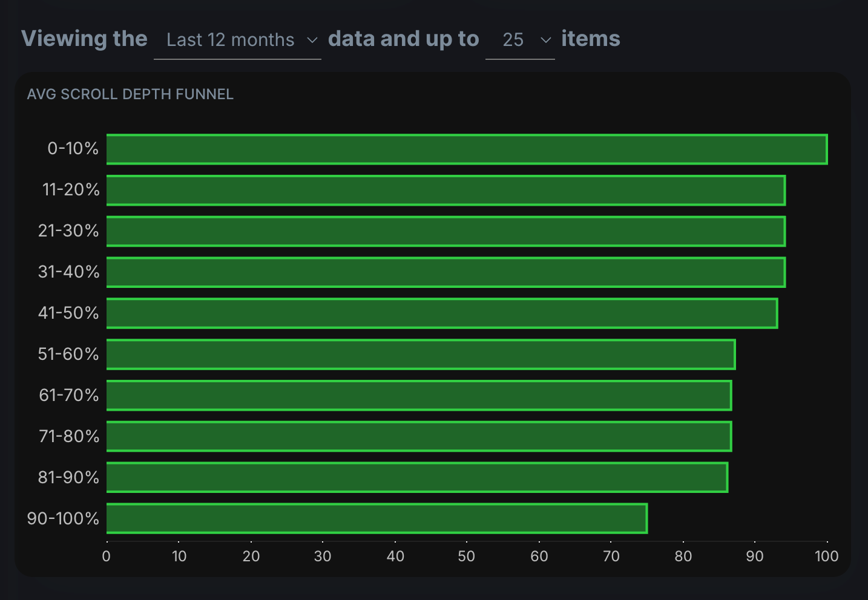Select the 21-30% funnel bar

click(x=446, y=232)
